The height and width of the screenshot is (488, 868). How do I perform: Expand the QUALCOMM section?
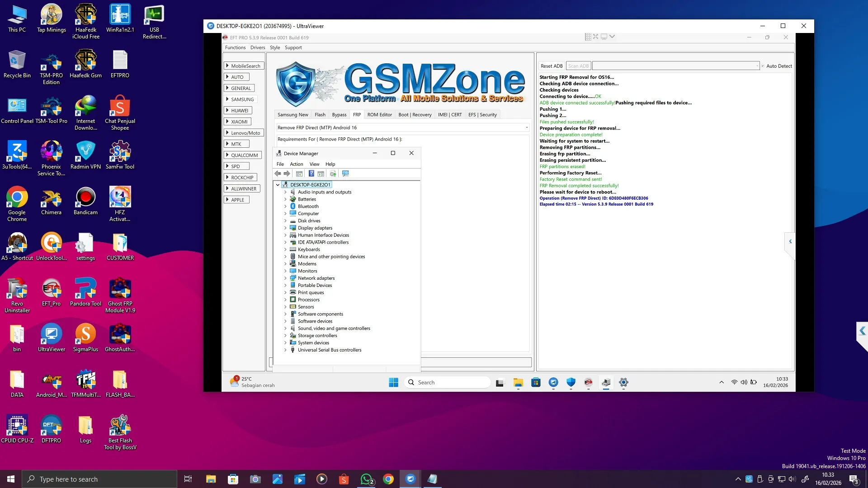point(243,155)
